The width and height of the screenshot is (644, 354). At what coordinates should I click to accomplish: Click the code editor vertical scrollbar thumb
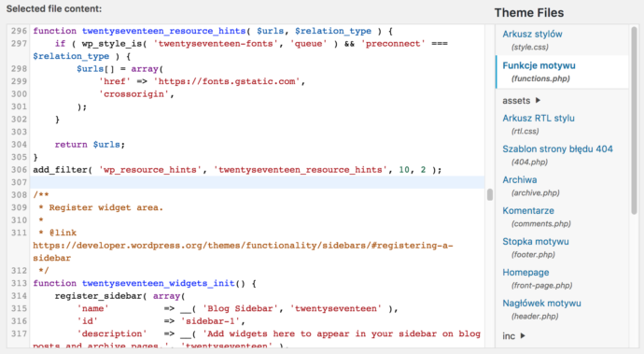(x=490, y=194)
